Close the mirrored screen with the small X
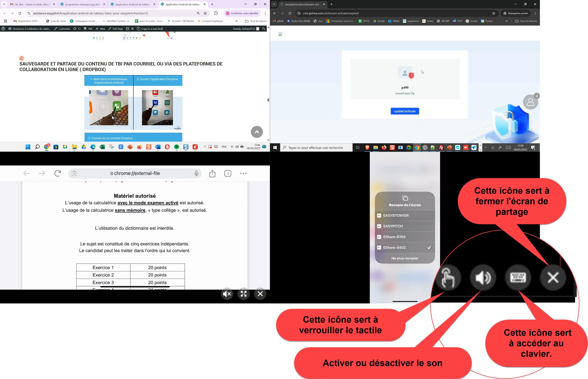 (x=260, y=294)
